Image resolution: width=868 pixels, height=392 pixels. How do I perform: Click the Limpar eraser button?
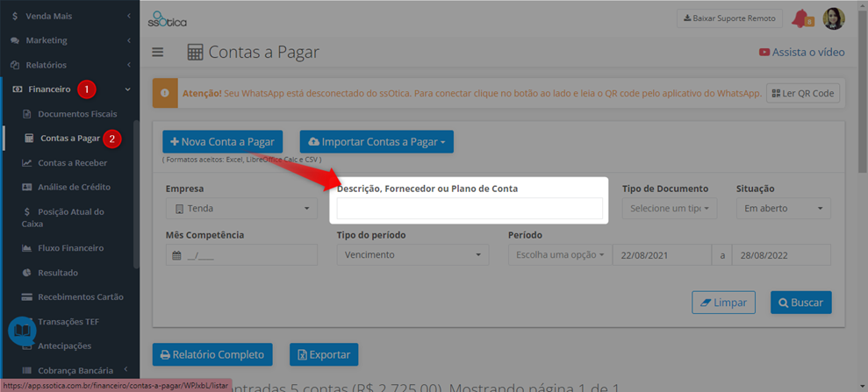click(723, 303)
